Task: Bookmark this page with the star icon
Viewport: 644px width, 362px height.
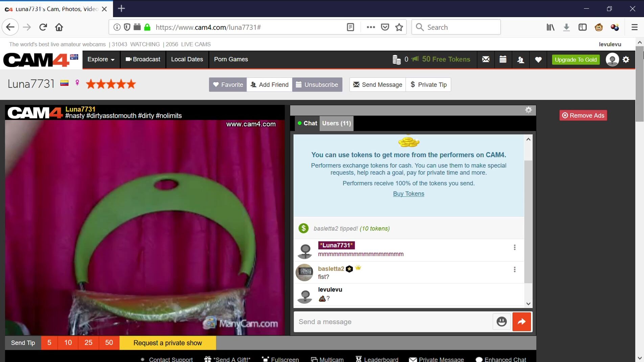Action: tap(399, 27)
